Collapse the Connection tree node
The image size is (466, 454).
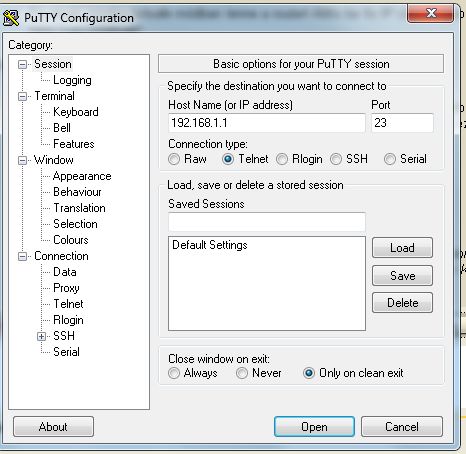tap(22, 256)
